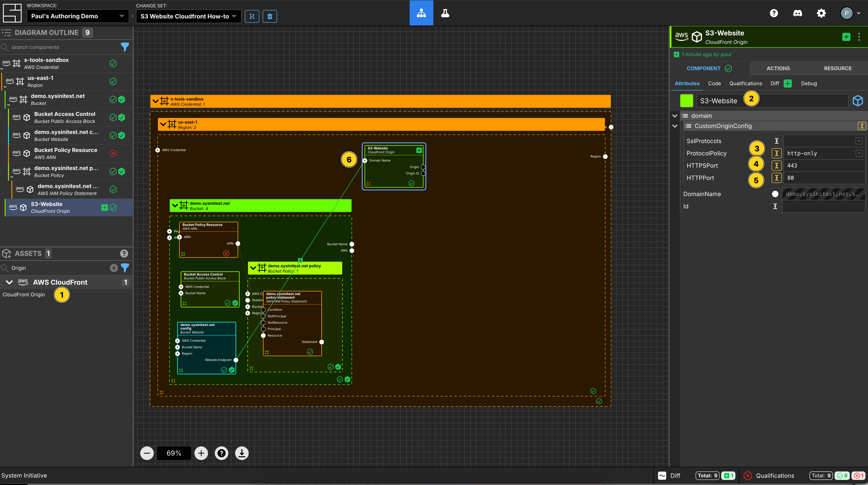Viewport: 868px width, 485px height.
Task: Download the diagram canvas image
Action: pos(242,453)
